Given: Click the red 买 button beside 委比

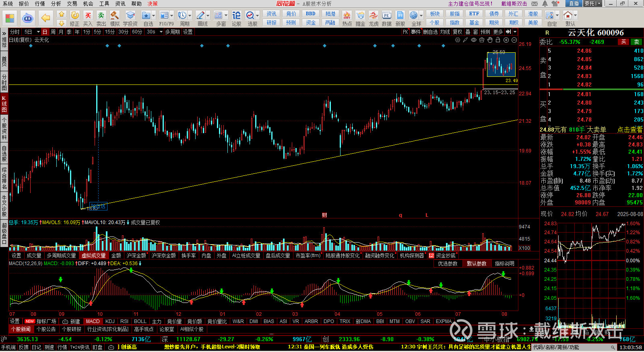Looking at the screenshot, I should 623,42.
